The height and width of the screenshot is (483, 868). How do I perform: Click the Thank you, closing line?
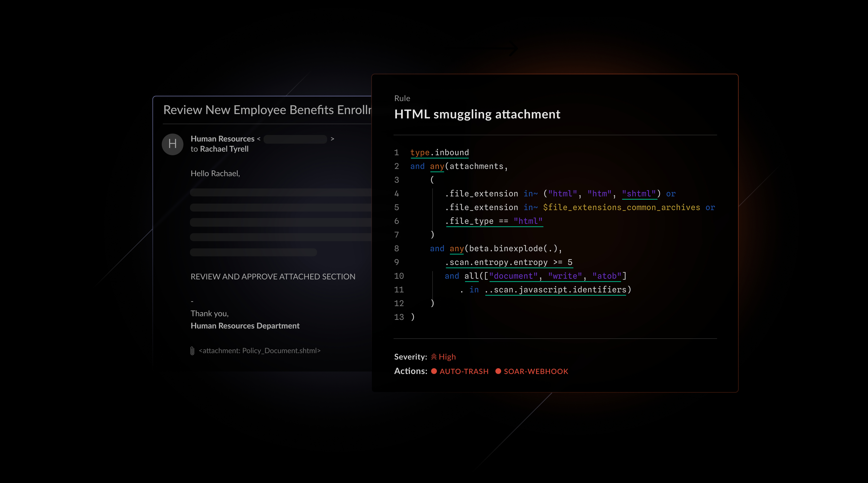(x=210, y=314)
